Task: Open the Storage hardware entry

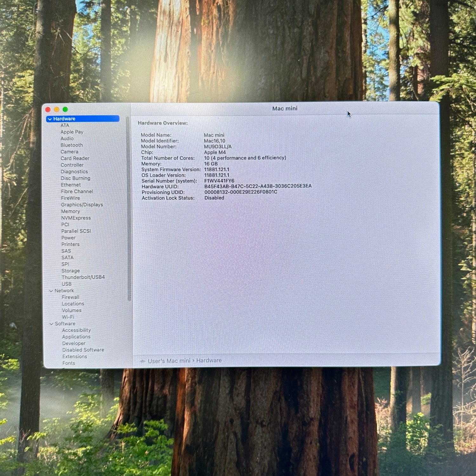Action: click(71, 271)
